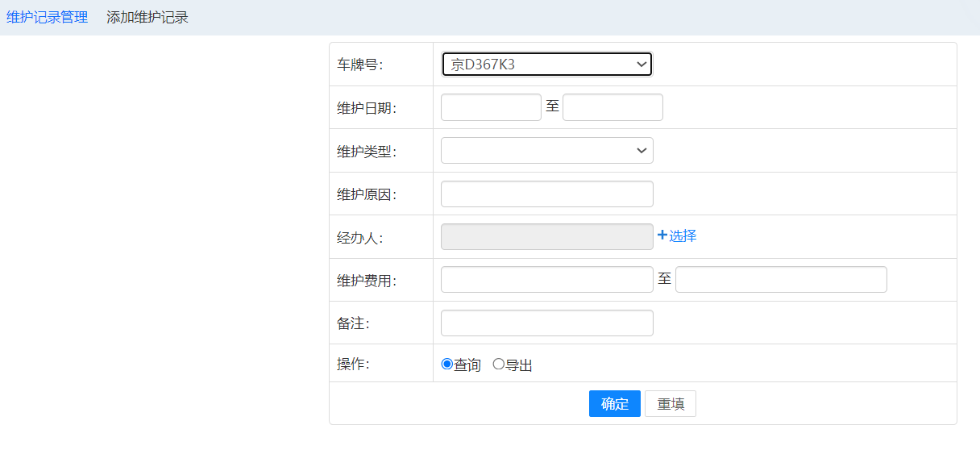
Task: Click the 经办人 row label
Action: tap(359, 237)
